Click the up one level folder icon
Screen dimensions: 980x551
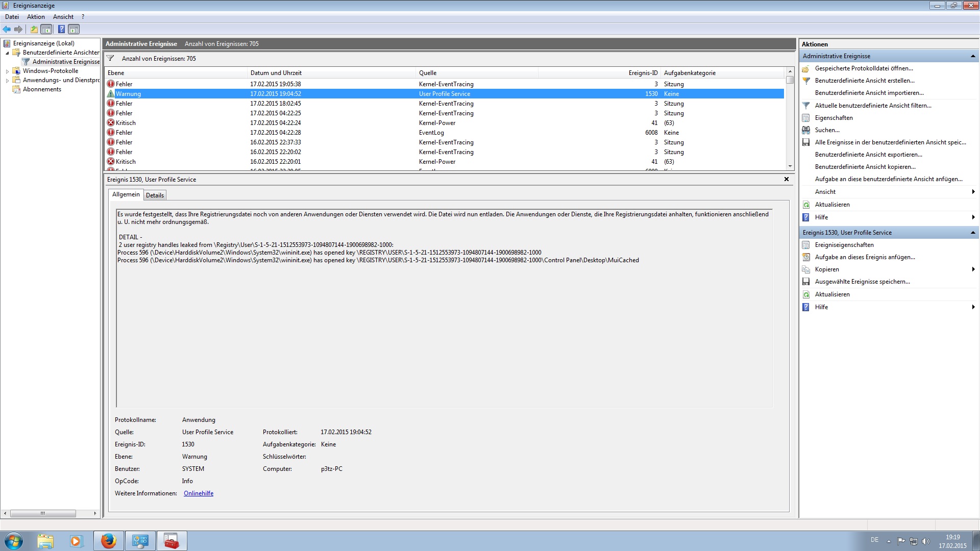click(x=34, y=29)
